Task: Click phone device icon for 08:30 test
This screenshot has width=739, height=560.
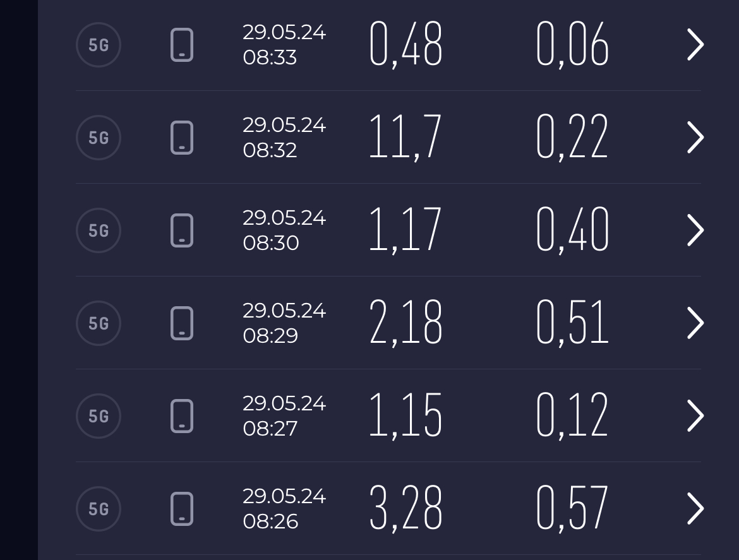Action: (x=182, y=230)
